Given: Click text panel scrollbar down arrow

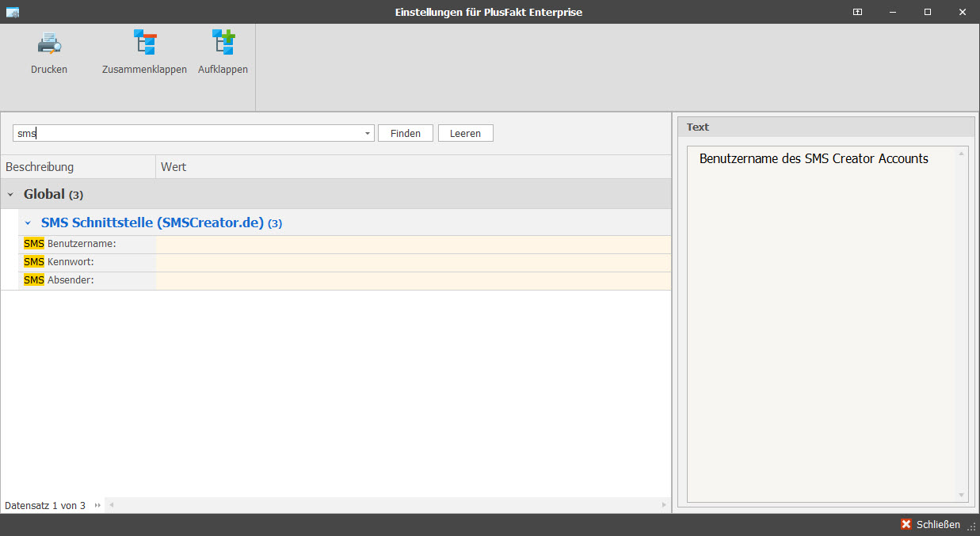Looking at the screenshot, I should 962,496.
